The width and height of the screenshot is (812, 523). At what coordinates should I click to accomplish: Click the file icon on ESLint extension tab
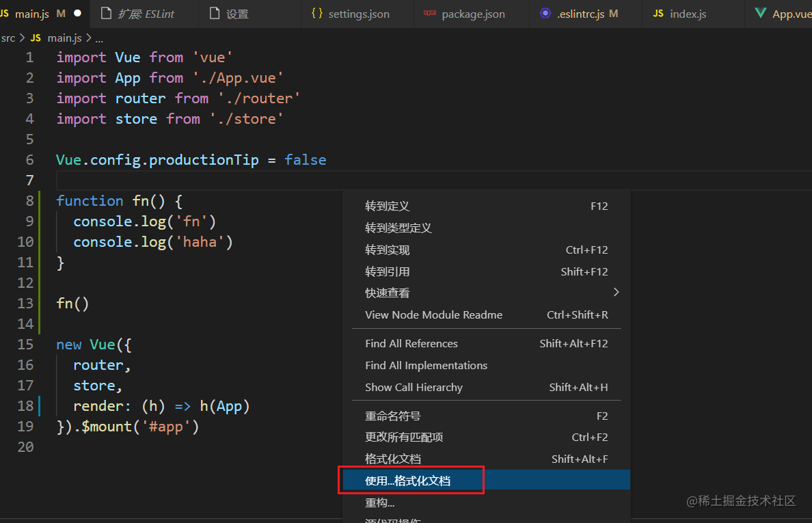(x=106, y=14)
